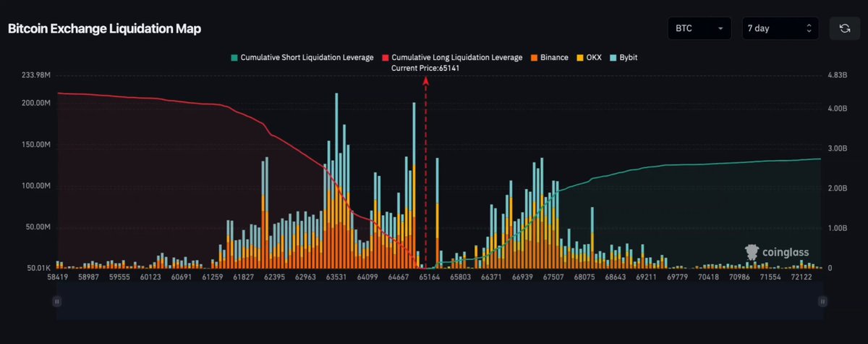Click the 65164 price axis label

[429, 277]
